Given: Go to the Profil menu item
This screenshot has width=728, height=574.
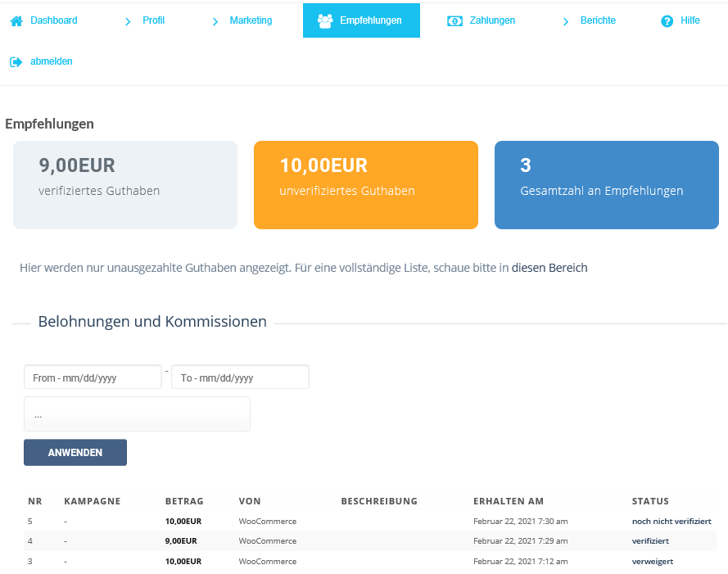Looking at the screenshot, I should tap(154, 20).
